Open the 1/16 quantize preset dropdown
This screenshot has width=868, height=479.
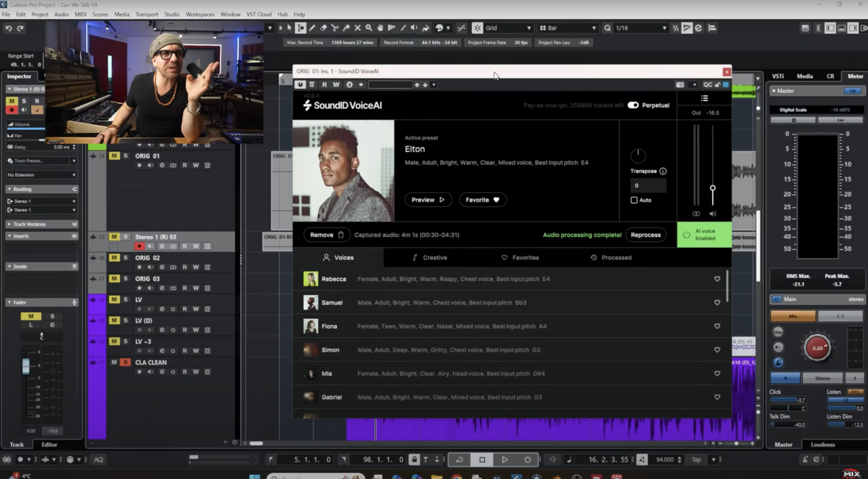point(640,28)
